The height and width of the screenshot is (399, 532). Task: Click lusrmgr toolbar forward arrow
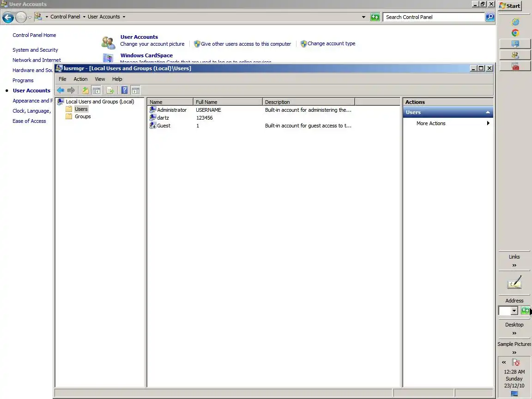(71, 90)
